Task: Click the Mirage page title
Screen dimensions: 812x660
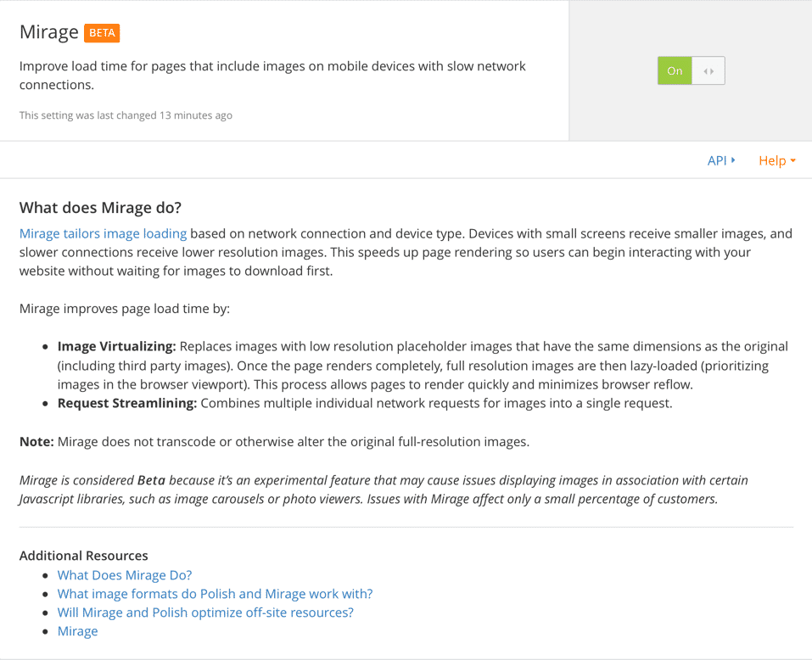Action: click(x=49, y=32)
